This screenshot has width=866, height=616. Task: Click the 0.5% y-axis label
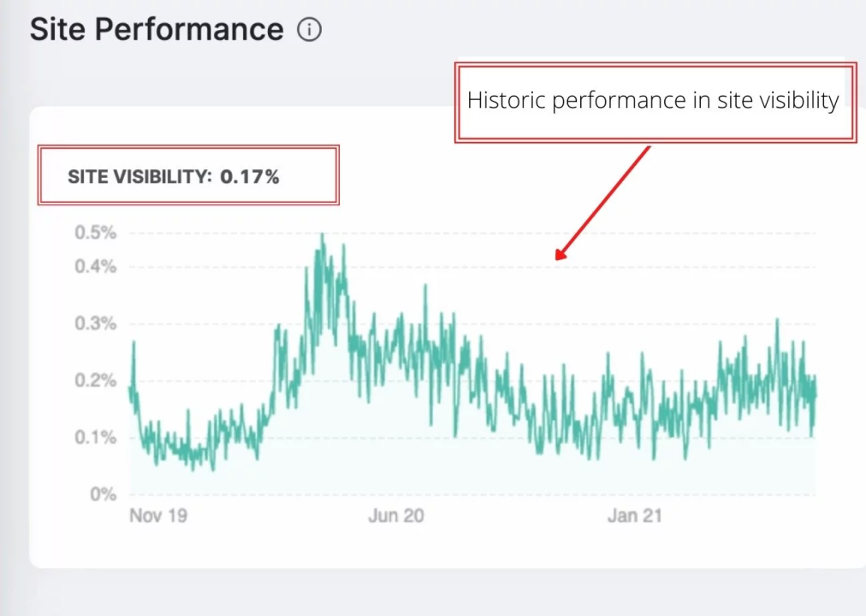point(97,233)
